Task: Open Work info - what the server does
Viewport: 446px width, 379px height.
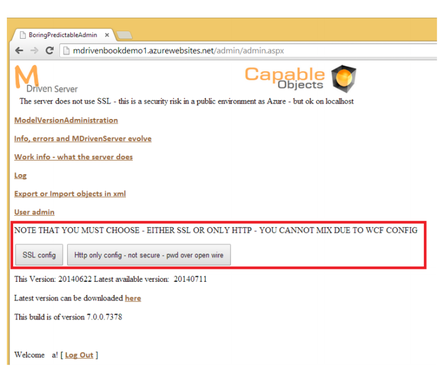Action: (73, 157)
